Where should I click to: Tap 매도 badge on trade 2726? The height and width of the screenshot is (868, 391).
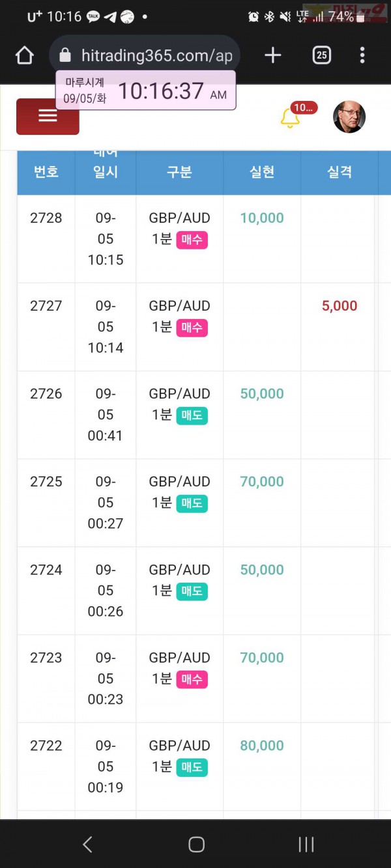point(192,415)
